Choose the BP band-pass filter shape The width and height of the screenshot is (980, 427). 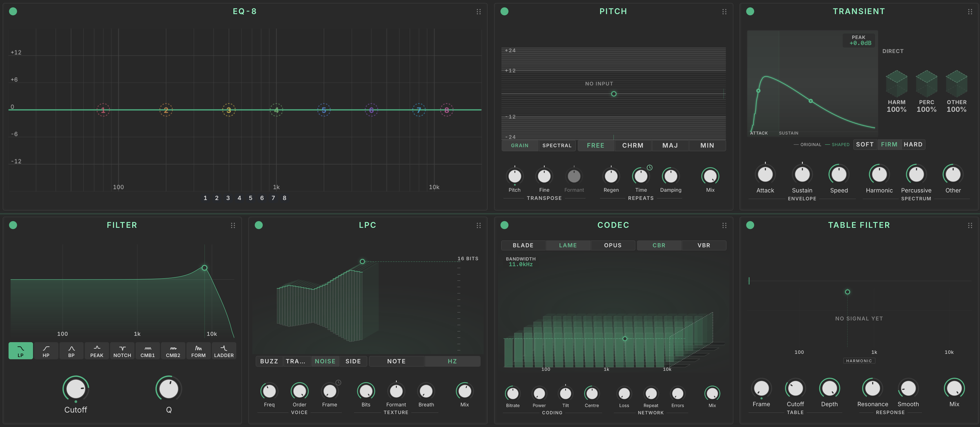(x=71, y=351)
